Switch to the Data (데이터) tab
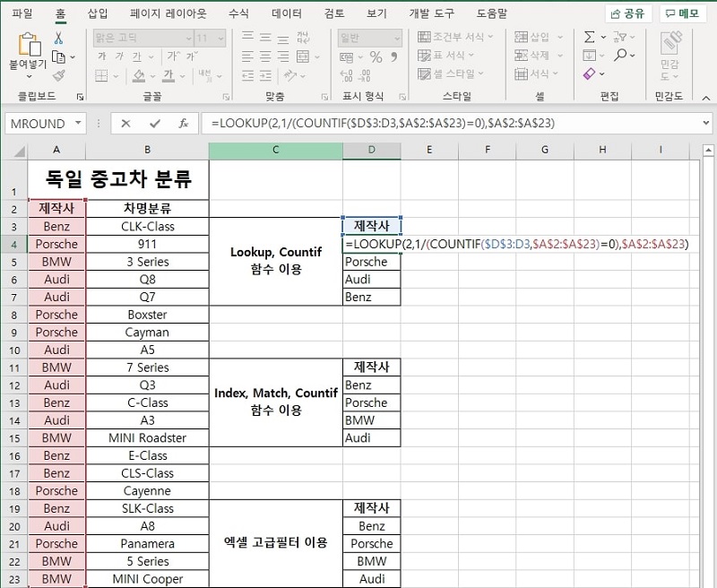The width and height of the screenshot is (717, 588). click(287, 13)
